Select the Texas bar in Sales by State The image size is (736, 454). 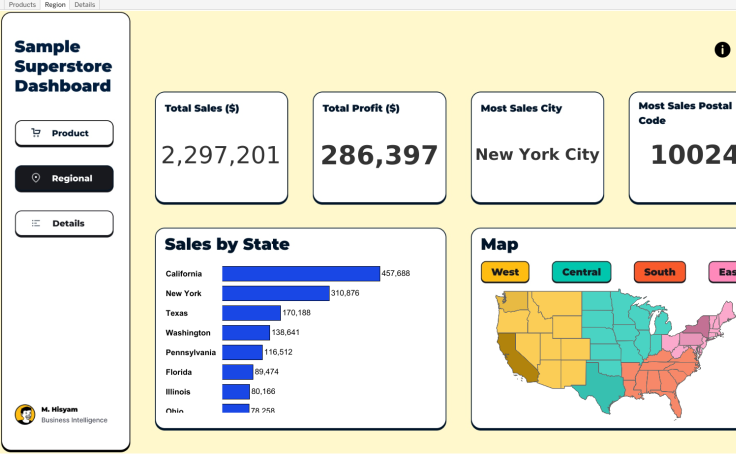click(251, 313)
